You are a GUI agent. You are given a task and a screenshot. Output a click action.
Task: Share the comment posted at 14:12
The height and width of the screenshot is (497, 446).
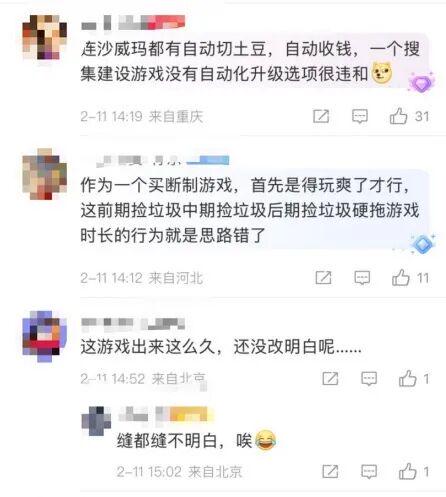click(x=323, y=278)
